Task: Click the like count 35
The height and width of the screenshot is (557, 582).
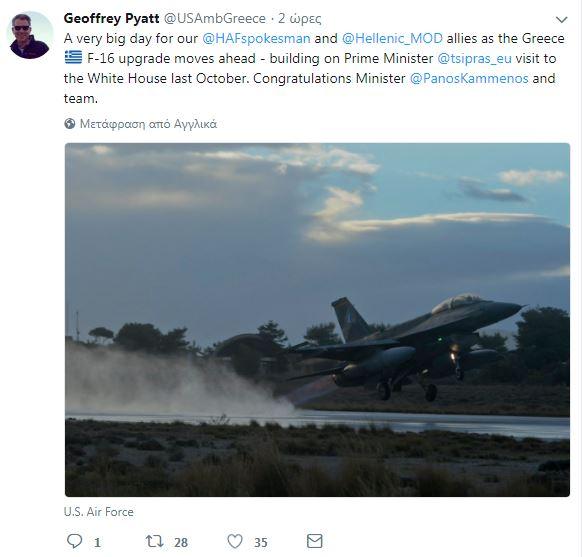Action: (x=261, y=543)
